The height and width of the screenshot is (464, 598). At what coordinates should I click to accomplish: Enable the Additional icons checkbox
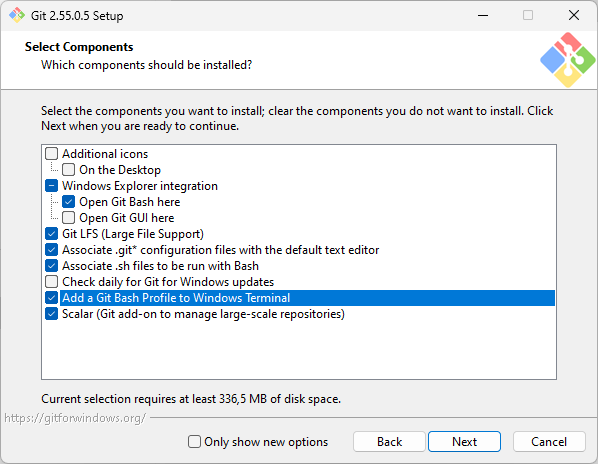51,154
